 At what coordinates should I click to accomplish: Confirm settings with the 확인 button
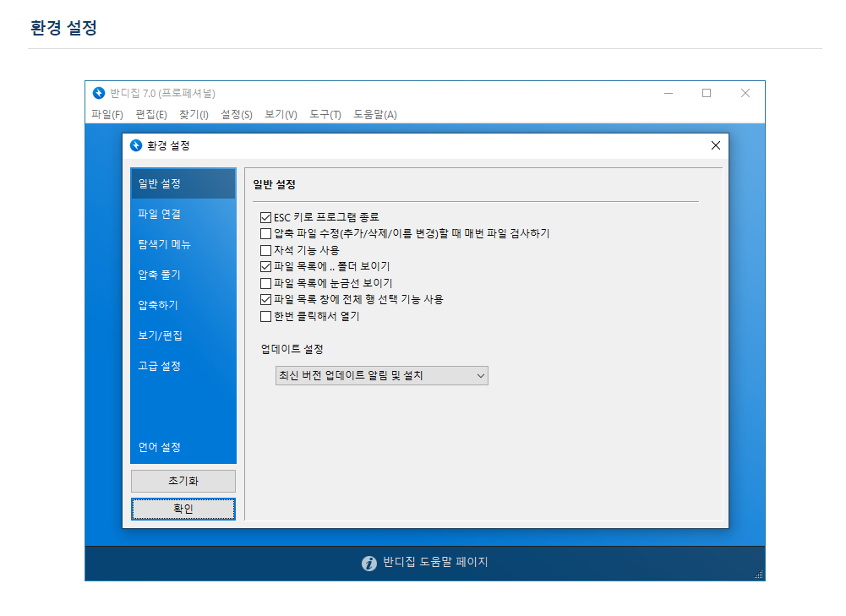183,509
